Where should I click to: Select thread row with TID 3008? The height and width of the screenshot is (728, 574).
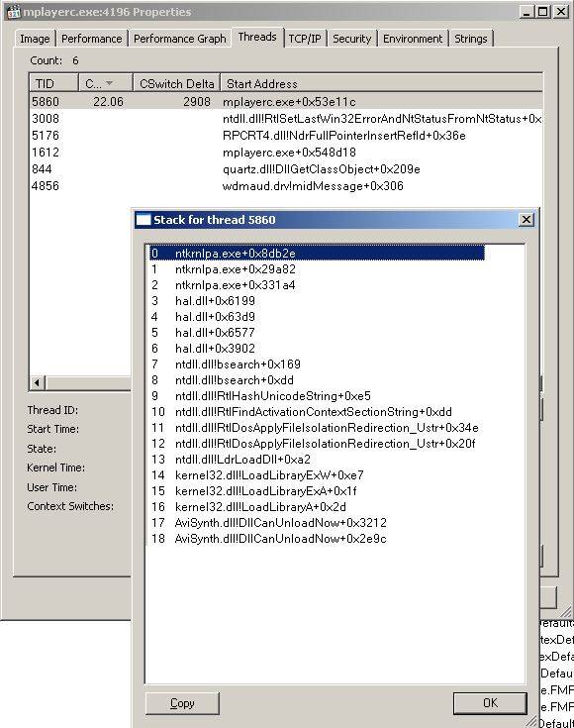pyautogui.click(x=286, y=119)
